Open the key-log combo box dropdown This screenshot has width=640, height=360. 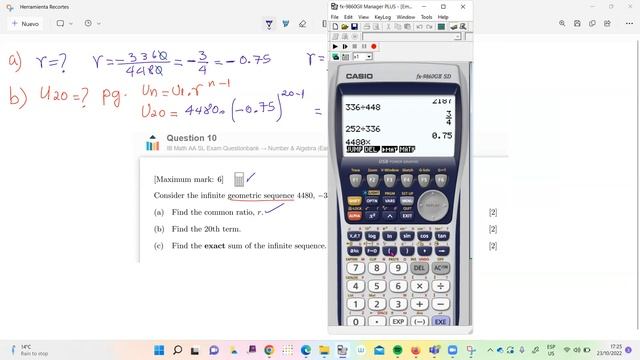coord(458,37)
